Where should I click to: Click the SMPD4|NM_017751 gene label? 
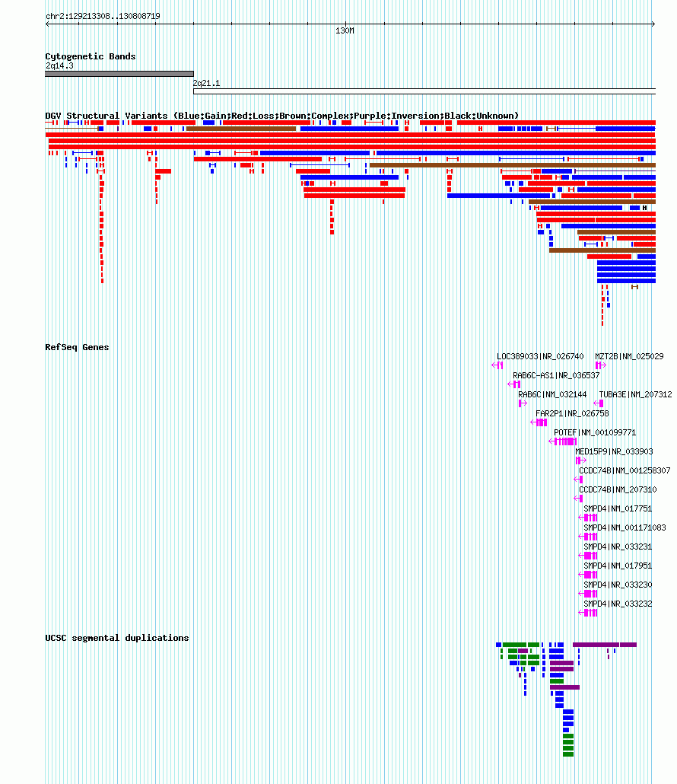coord(618,508)
